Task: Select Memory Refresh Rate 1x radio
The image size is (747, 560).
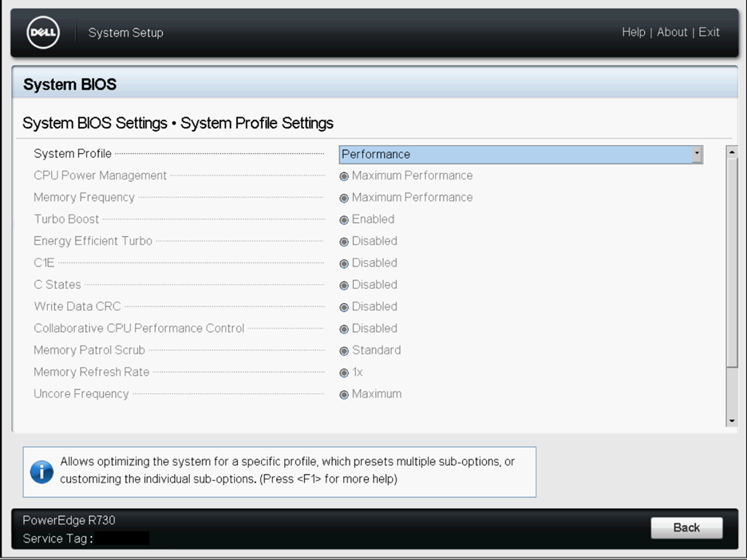Action: pyautogui.click(x=344, y=373)
